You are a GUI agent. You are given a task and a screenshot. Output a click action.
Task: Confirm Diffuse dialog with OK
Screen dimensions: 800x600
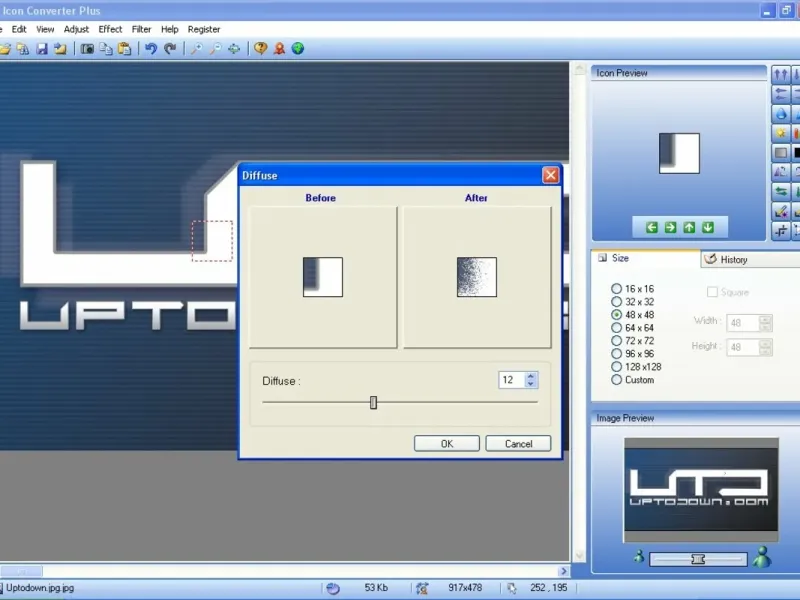[x=446, y=444]
